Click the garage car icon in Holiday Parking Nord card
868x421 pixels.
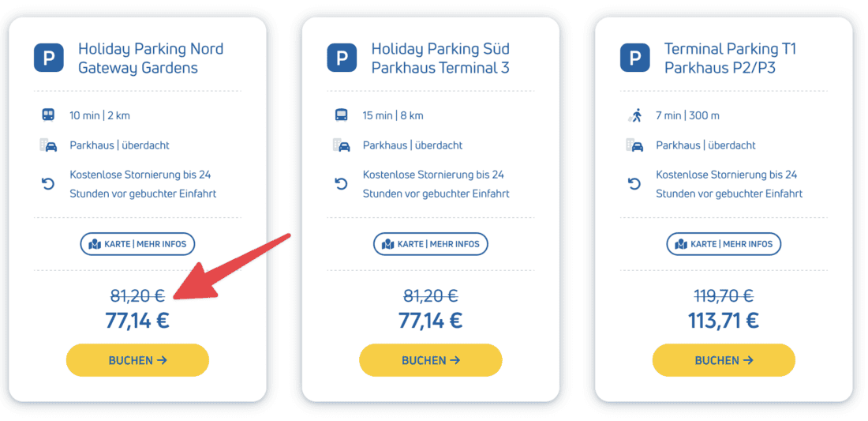(49, 145)
